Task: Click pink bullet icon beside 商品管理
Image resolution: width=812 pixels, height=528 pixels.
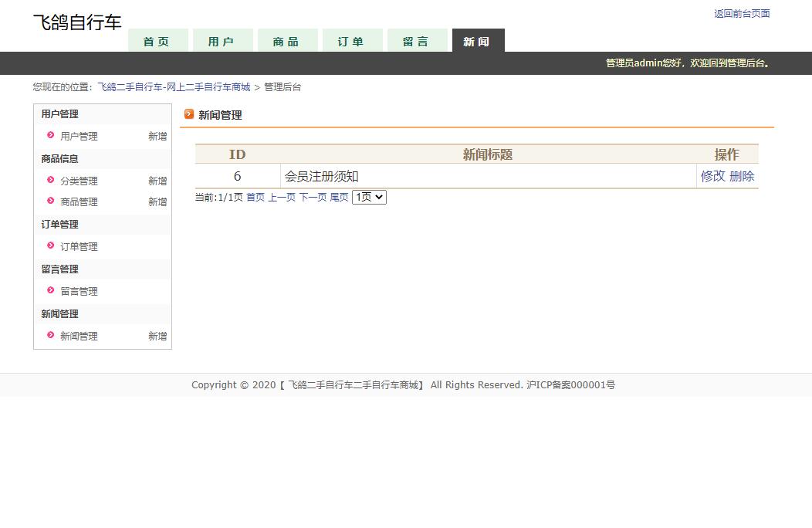Action: coord(50,201)
